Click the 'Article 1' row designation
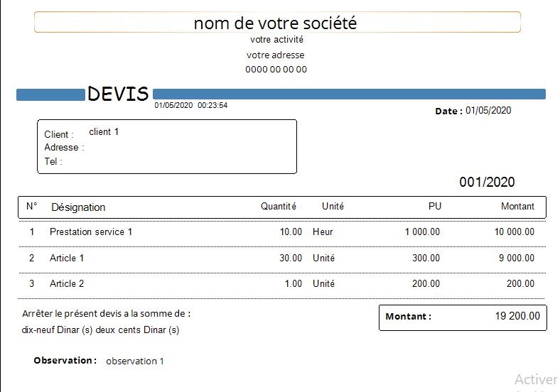560x392 pixels. (x=67, y=258)
